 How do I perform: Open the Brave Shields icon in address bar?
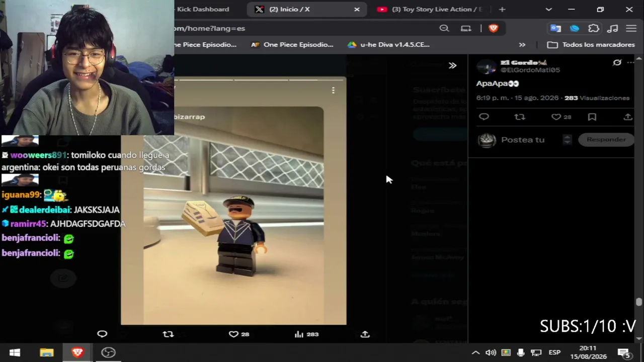(x=493, y=28)
